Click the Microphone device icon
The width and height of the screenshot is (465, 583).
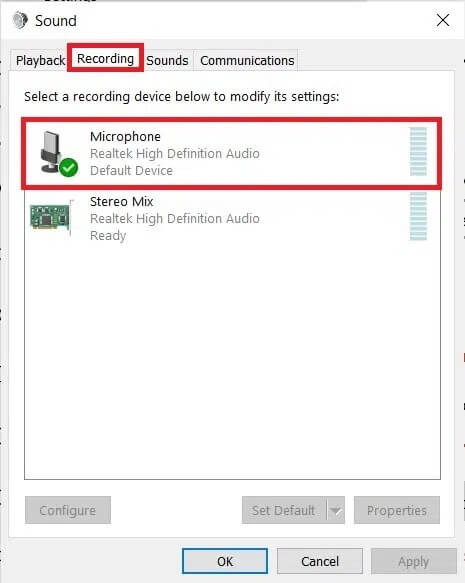(58, 153)
